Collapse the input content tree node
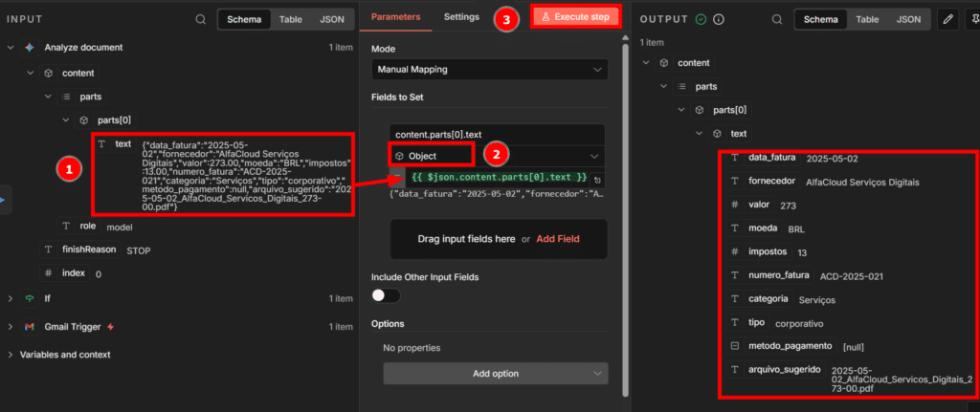Viewport: 980px width, 412px height. point(30,73)
